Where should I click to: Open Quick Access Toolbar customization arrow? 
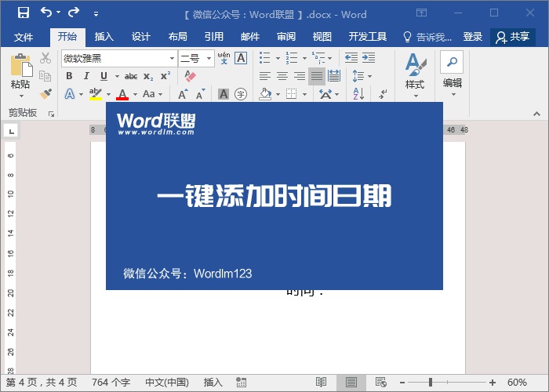(96, 14)
